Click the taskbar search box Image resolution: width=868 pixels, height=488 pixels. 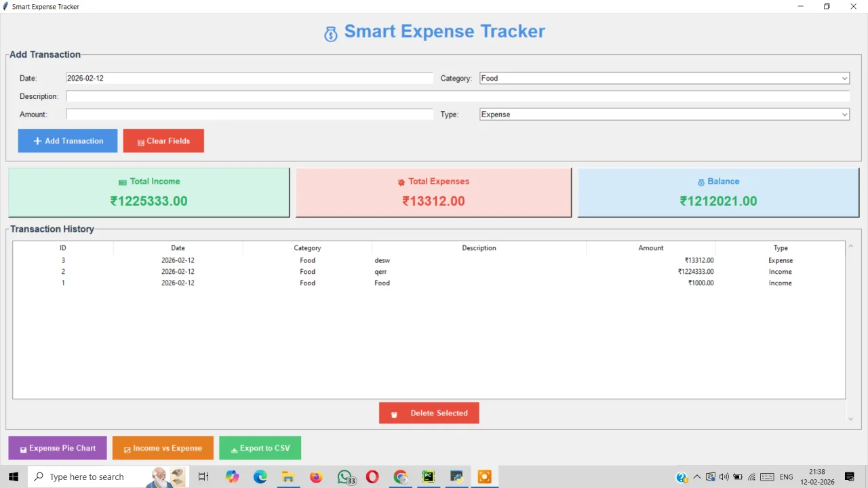tap(108, 477)
